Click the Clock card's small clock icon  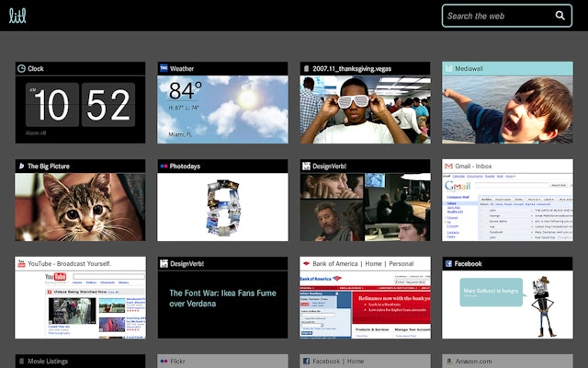[21, 68]
